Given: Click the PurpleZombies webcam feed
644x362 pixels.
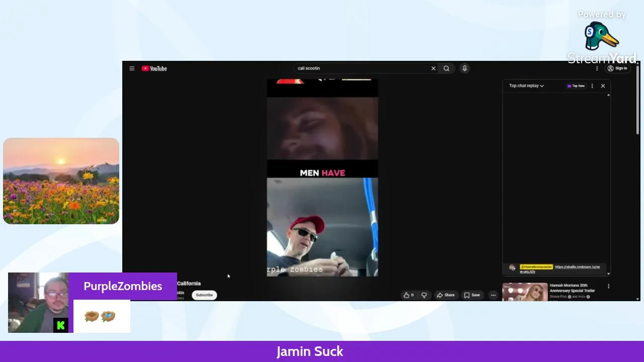Looking at the screenshot, I should [x=38, y=303].
